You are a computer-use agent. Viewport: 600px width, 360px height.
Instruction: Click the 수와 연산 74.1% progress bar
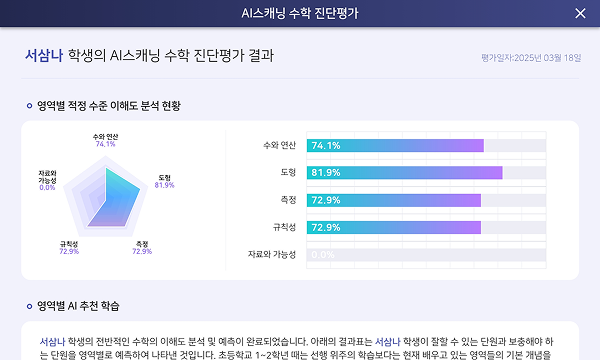[426, 145]
